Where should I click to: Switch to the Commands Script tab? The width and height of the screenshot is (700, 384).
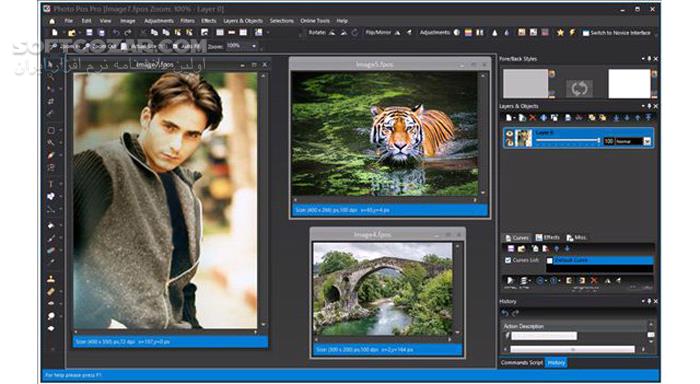click(x=521, y=363)
